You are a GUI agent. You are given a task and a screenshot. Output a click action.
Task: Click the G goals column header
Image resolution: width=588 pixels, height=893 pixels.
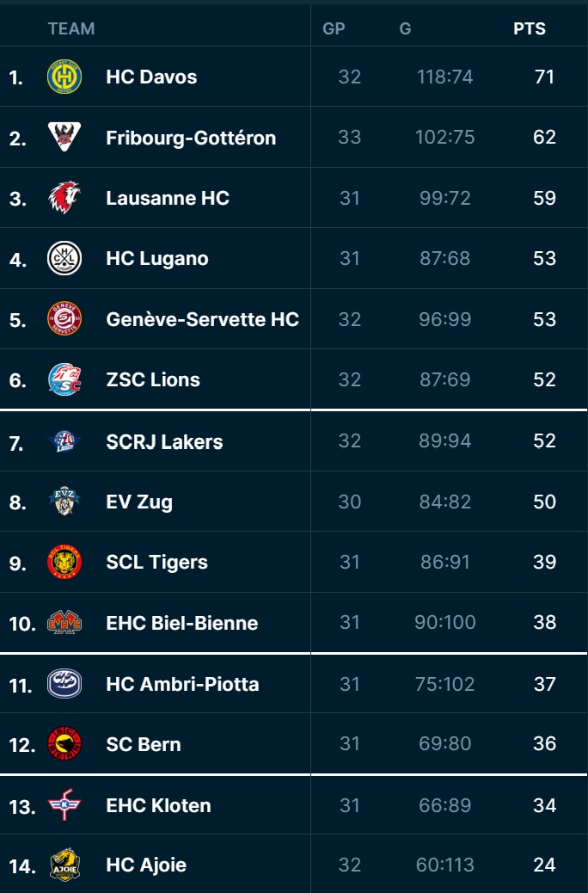coord(405,28)
